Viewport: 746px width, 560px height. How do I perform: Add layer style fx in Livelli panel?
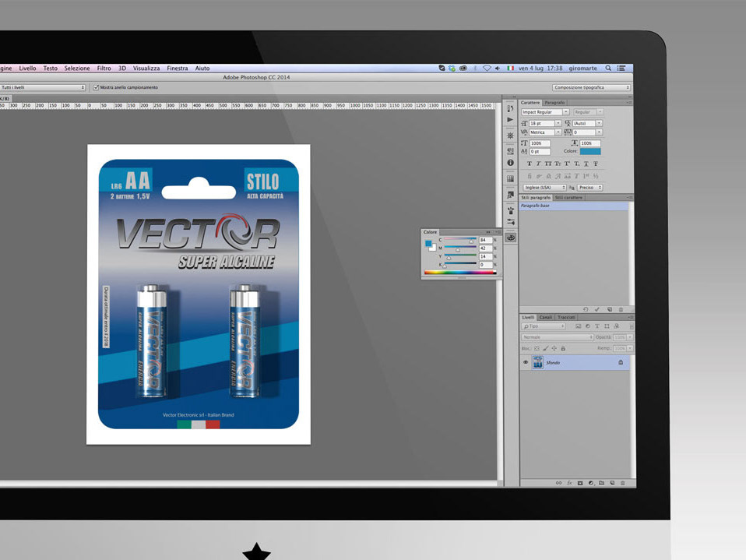tap(569, 483)
